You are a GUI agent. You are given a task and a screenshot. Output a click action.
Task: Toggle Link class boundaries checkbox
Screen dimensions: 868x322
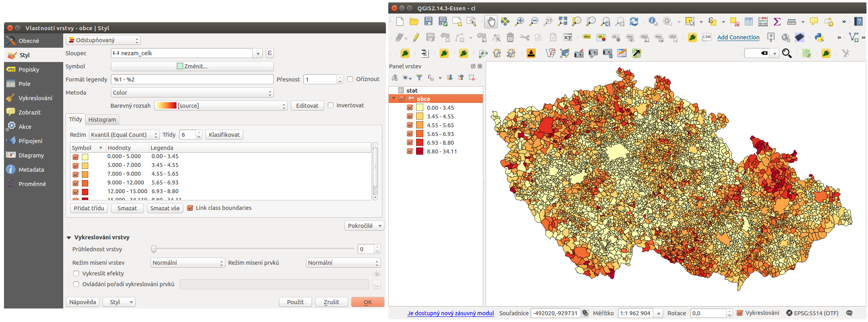[190, 208]
